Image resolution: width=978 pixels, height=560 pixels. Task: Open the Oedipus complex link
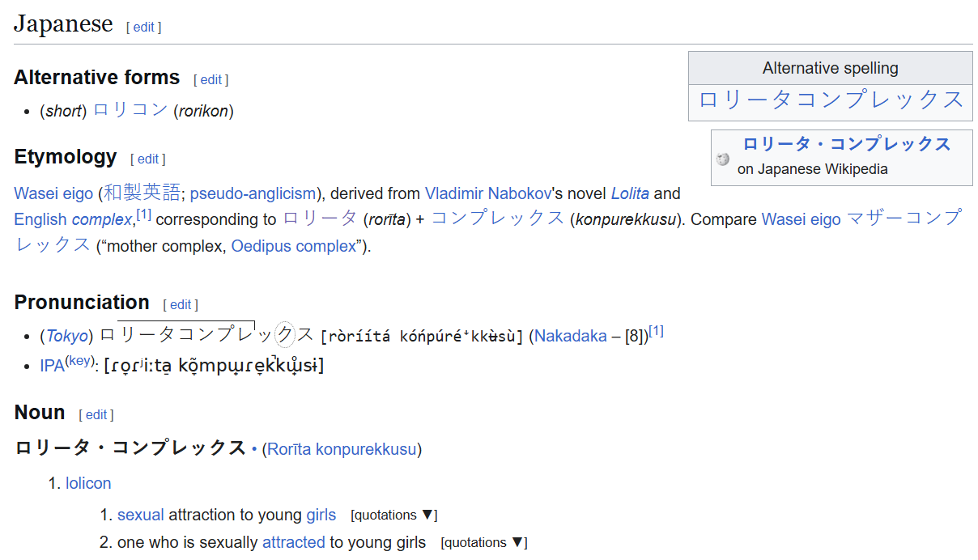click(294, 246)
